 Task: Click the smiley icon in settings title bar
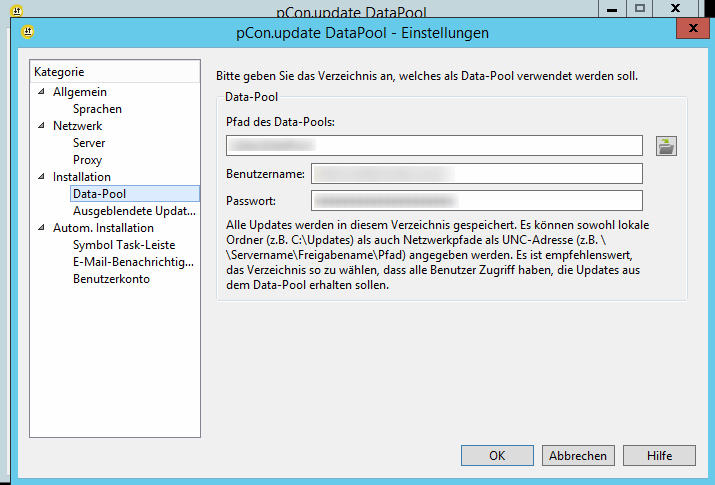pyautogui.click(x=28, y=32)
